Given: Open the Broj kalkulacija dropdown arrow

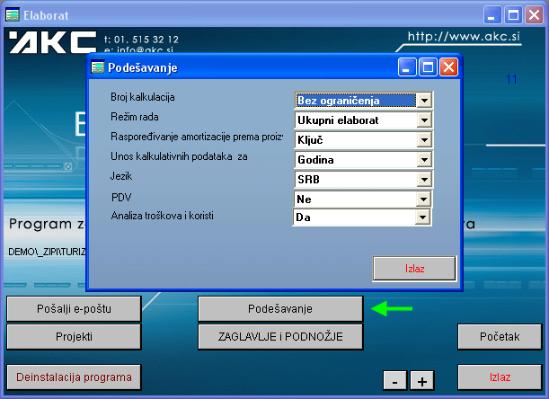Looking at the screenshot, I should click(x=424, y=101).
